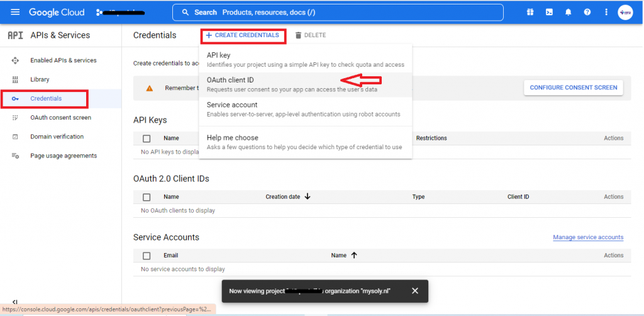Tick the API Keys select-all checkbox
The image size is (644, 316).
(x=147, y=138)
